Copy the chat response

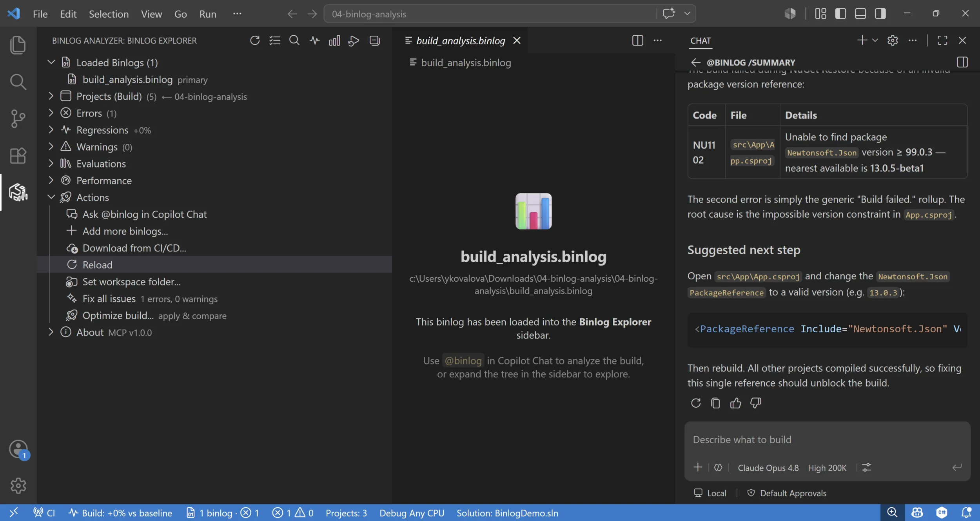(x=715, y=403)
